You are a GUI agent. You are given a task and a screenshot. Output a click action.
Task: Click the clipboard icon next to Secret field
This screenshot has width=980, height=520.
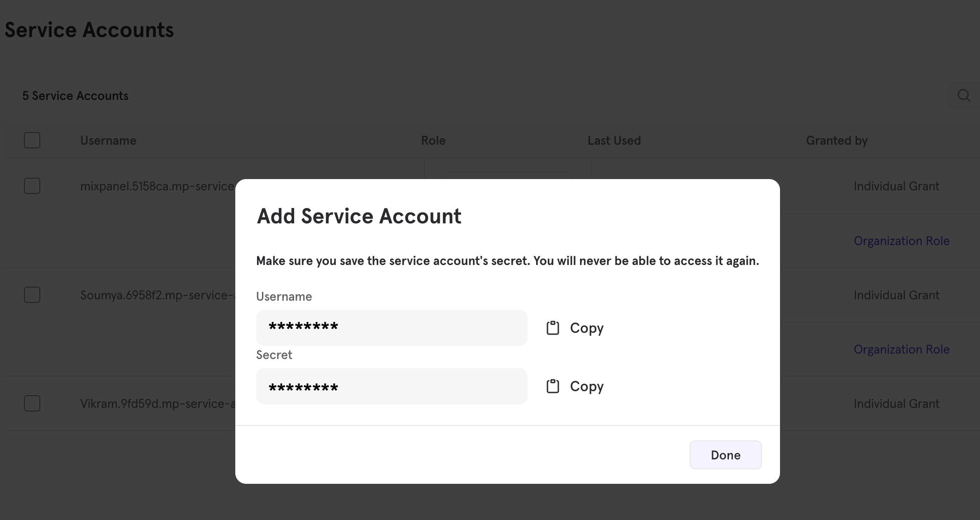pyautogui.click(x=553, y=386)
